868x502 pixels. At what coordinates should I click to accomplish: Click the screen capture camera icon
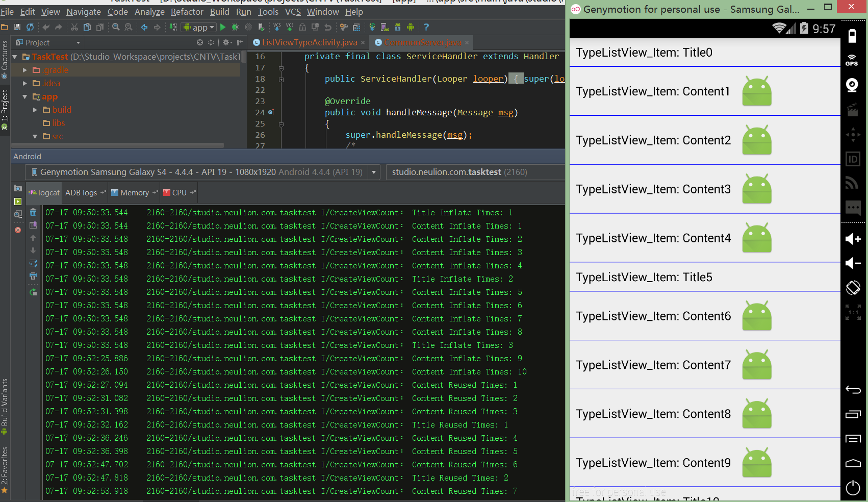click(x=18, y=188)
